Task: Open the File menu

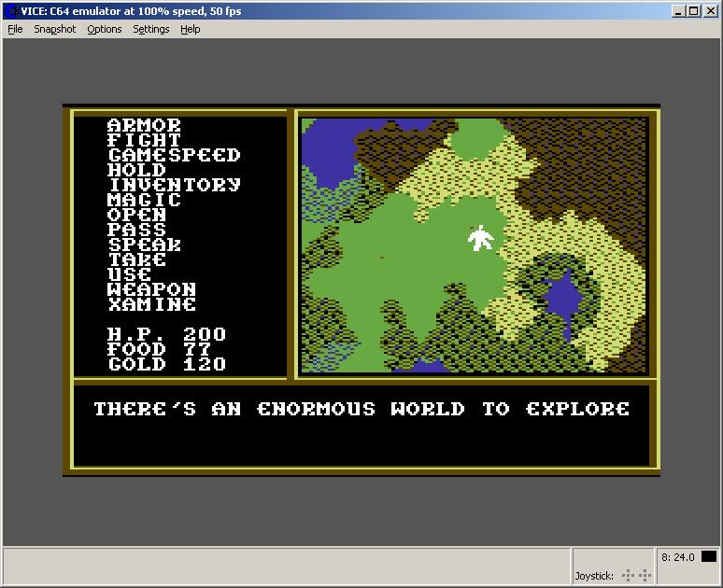Action: coord(15,29)
